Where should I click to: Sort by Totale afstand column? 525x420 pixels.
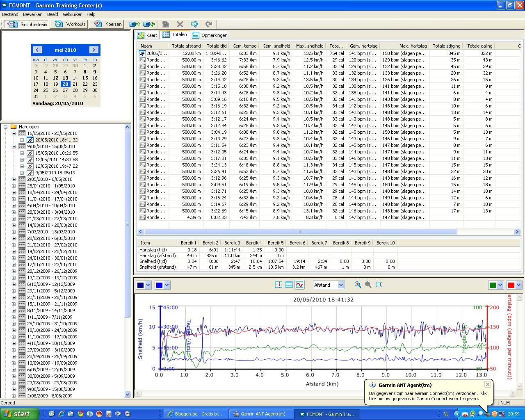click(186, 46)
